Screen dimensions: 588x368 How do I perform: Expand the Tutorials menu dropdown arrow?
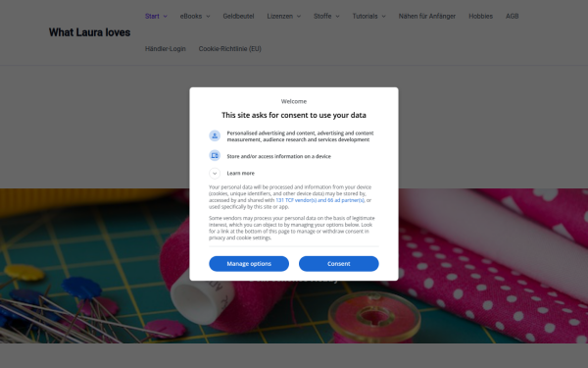383,16
